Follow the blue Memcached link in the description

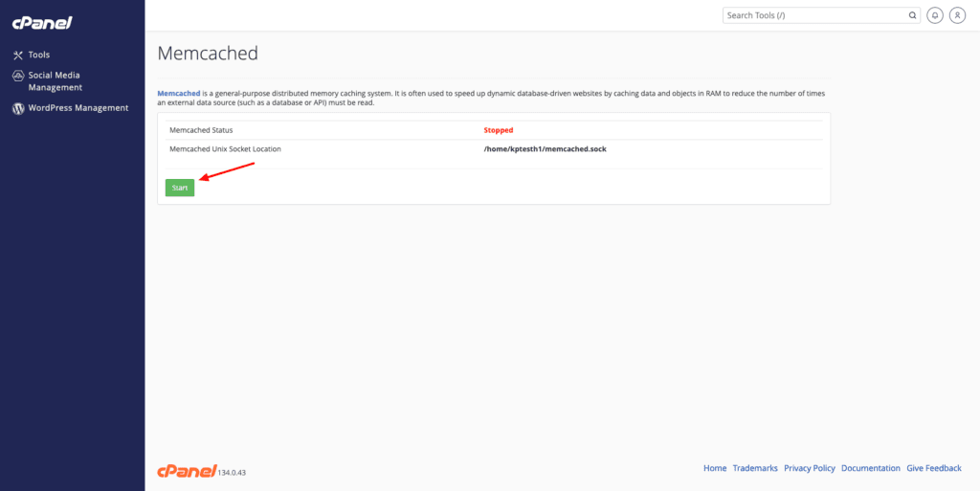tap(179, 93)
